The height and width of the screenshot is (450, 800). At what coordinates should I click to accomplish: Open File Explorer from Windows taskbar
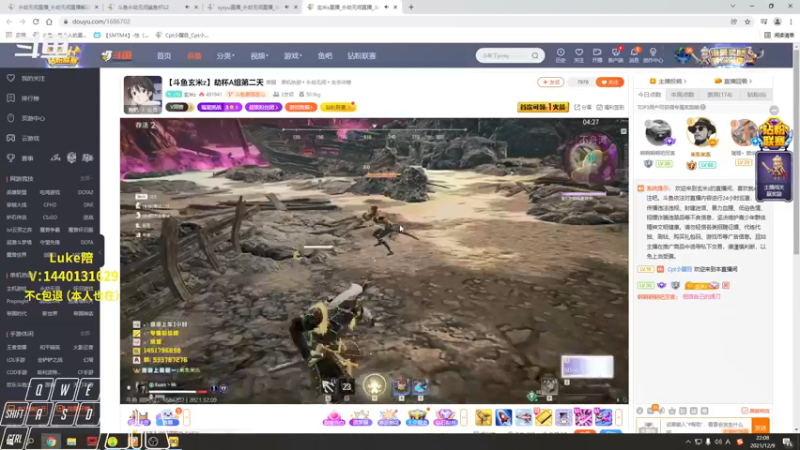coord(71,442)
